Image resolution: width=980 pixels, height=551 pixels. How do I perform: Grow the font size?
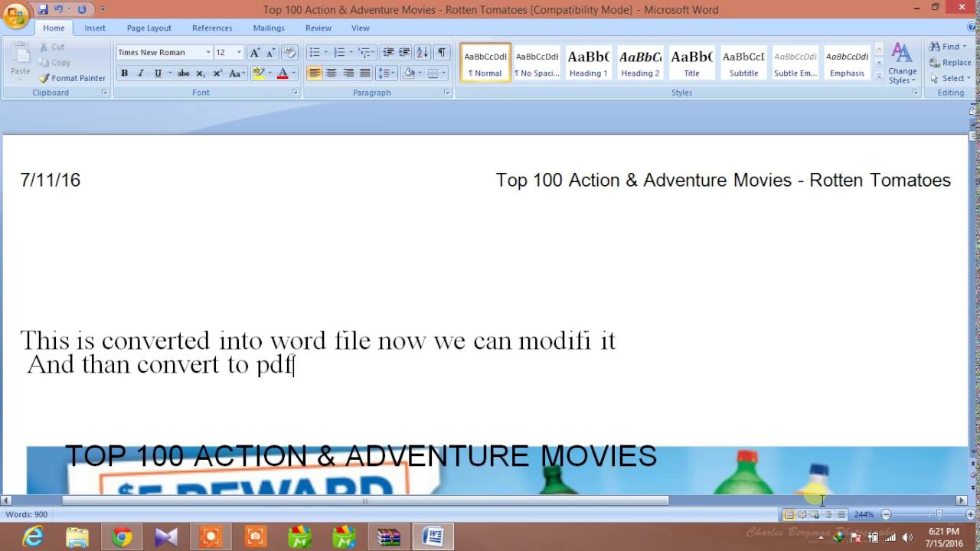tap(255, 52)
